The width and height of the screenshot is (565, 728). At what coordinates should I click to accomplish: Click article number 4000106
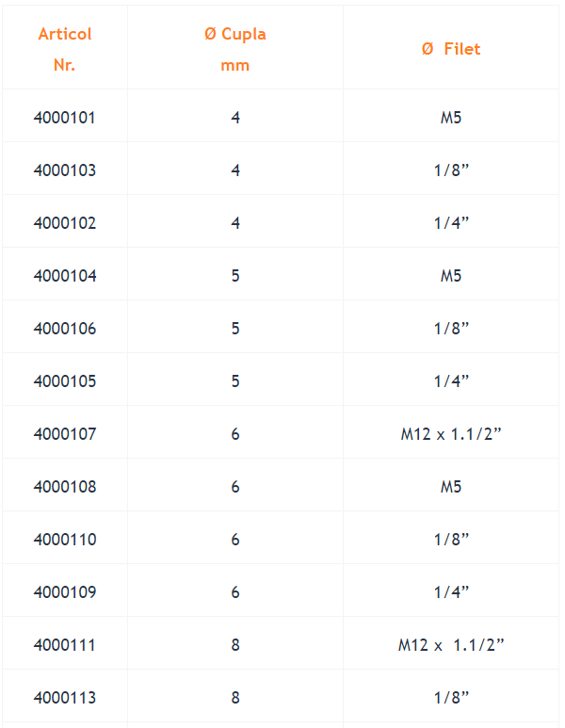(65, 329)
